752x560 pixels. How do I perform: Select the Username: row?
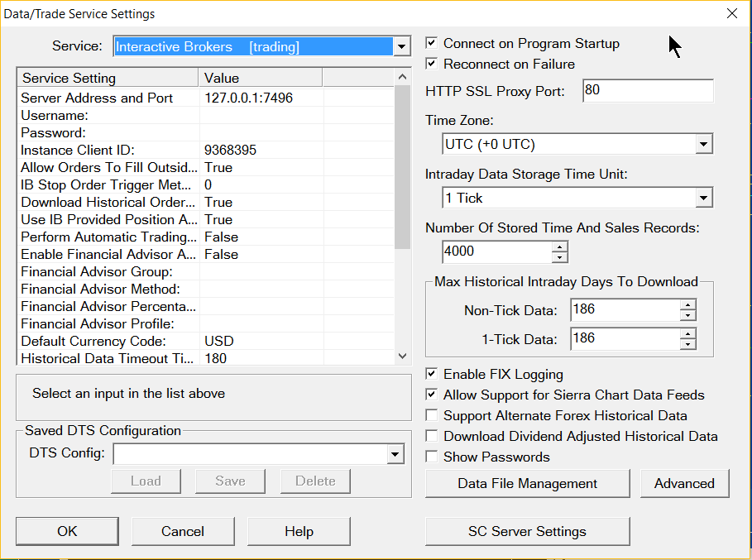coord(206,115)
